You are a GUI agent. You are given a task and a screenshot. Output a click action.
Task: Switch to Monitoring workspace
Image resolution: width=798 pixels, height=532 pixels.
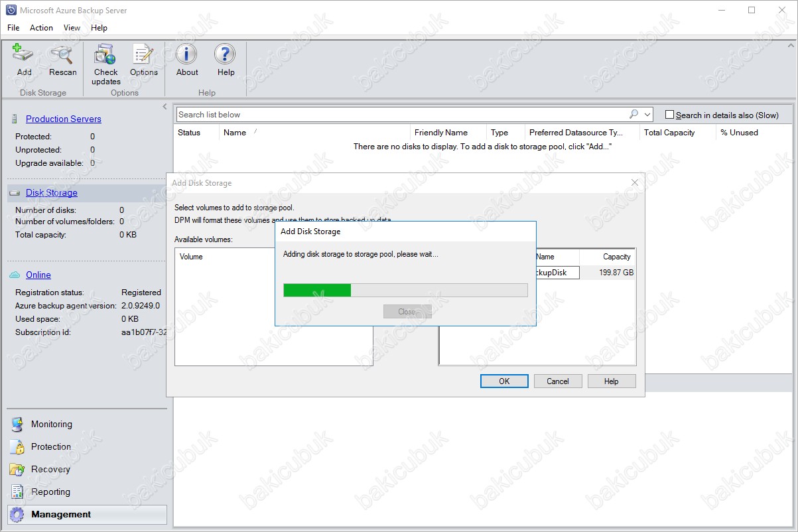(x=87, y=425)
